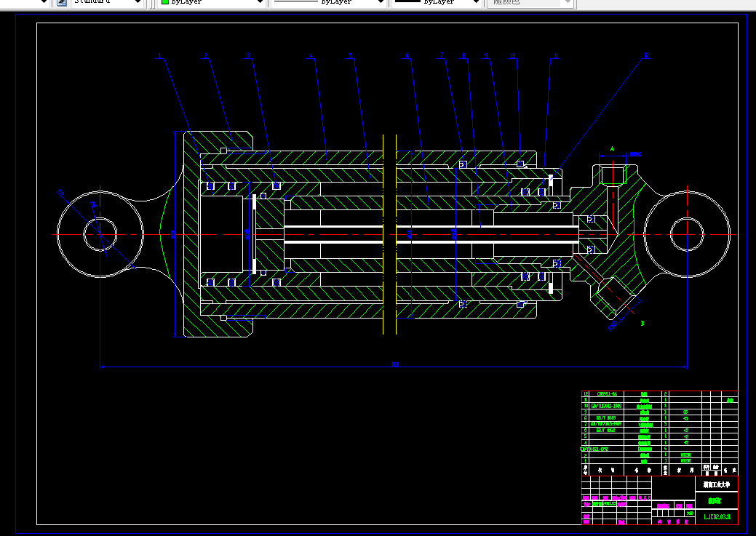Select part balloon number 1
756x536 pixels.
click(x=159, y=56)
